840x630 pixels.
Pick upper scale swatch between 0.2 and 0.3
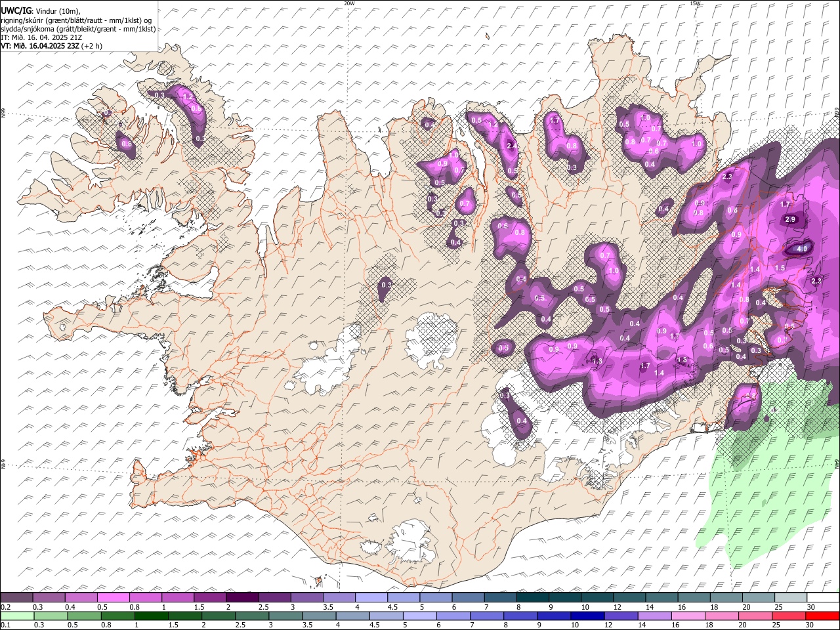coord(17,597)
